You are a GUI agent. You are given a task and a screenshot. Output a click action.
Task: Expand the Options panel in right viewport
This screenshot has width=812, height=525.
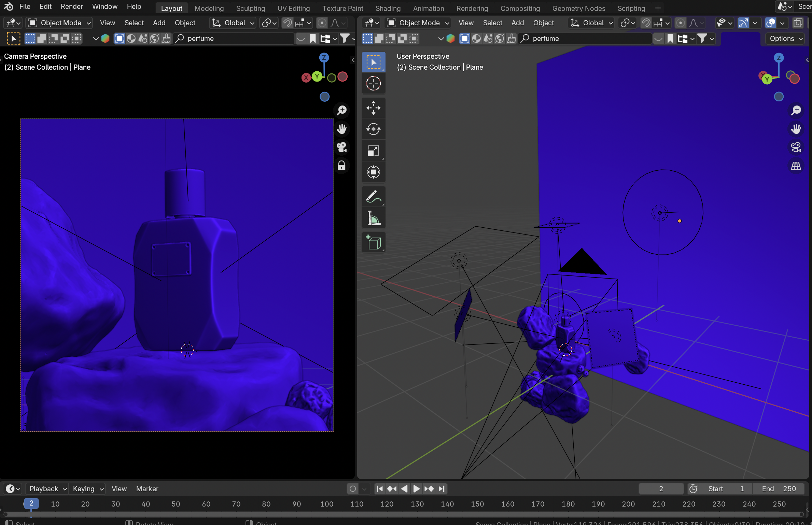pyautogui.click(x=784, y=39)
